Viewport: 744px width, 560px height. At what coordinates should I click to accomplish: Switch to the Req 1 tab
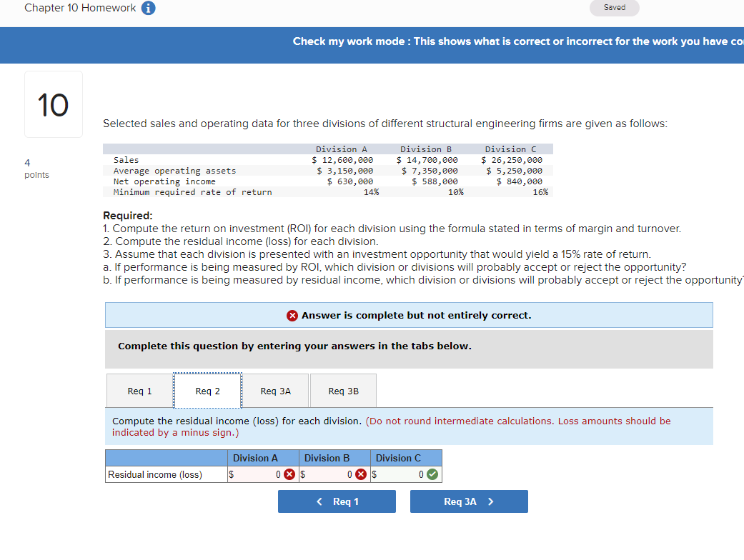point(139,390)
